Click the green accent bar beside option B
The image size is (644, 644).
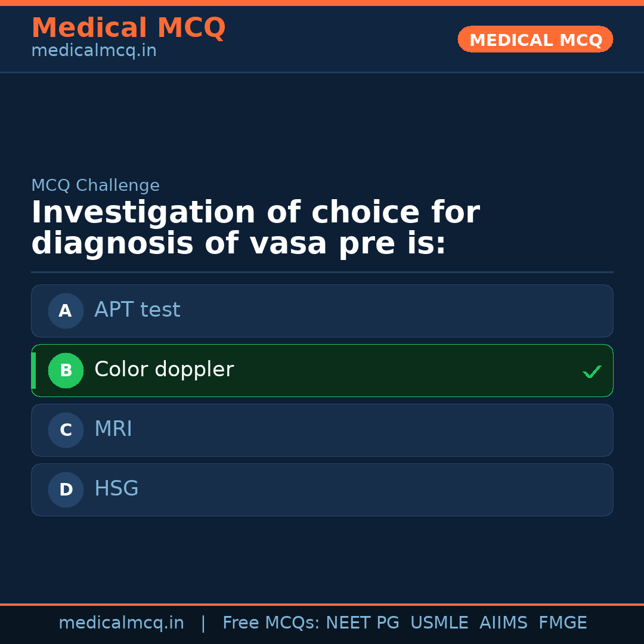pyautogui.click(x=33, y=370)
